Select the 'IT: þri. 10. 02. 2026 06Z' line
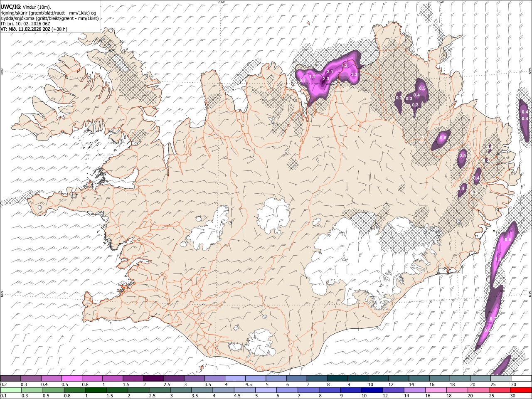Screen dimensions: 532x399 25,24
